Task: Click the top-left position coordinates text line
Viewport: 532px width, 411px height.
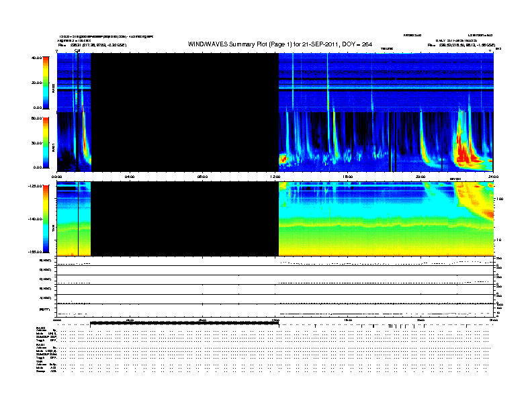Action: tap(92, 45)
